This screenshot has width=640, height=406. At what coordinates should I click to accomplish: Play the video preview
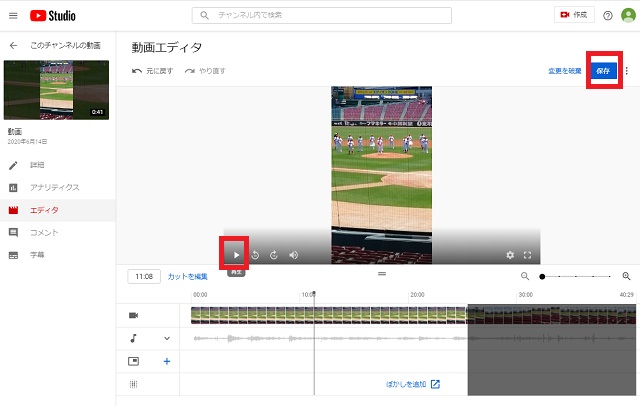236,255
